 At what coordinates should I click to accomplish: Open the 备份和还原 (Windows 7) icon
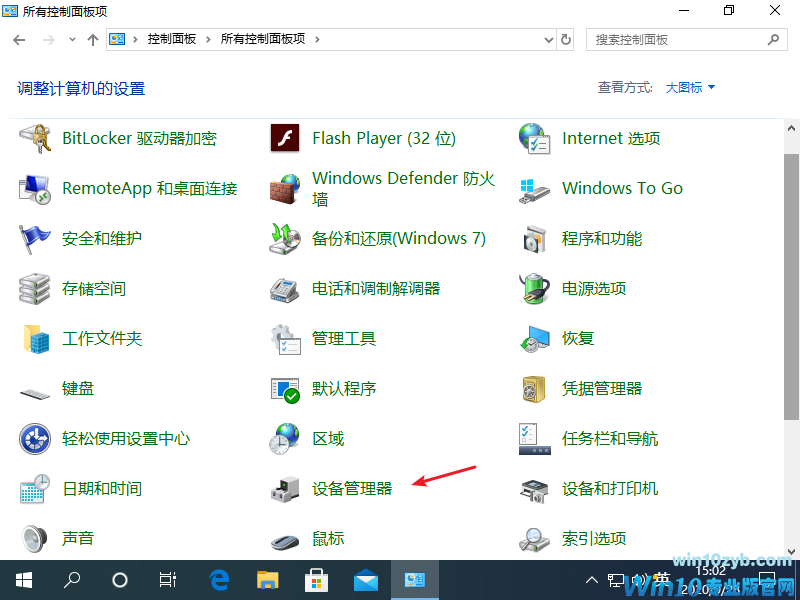click(285, 239)
